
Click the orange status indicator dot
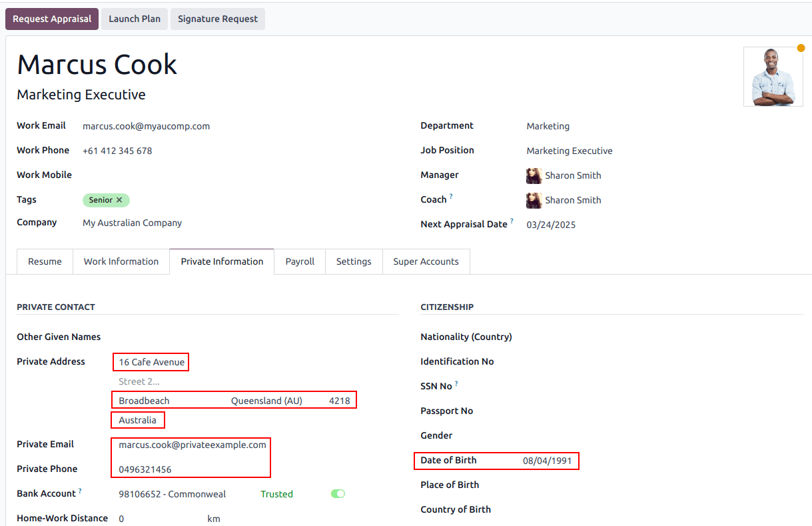(x=801, y=47)
